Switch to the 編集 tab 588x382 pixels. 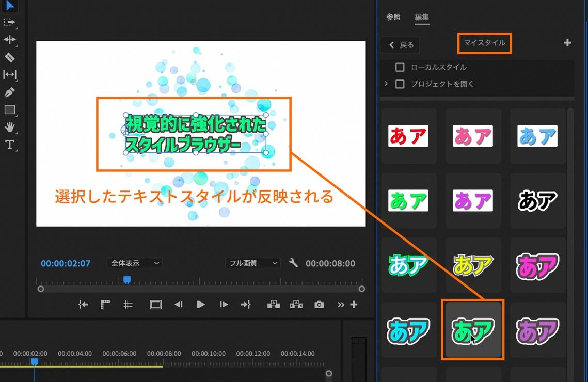[x=422, y=17]
